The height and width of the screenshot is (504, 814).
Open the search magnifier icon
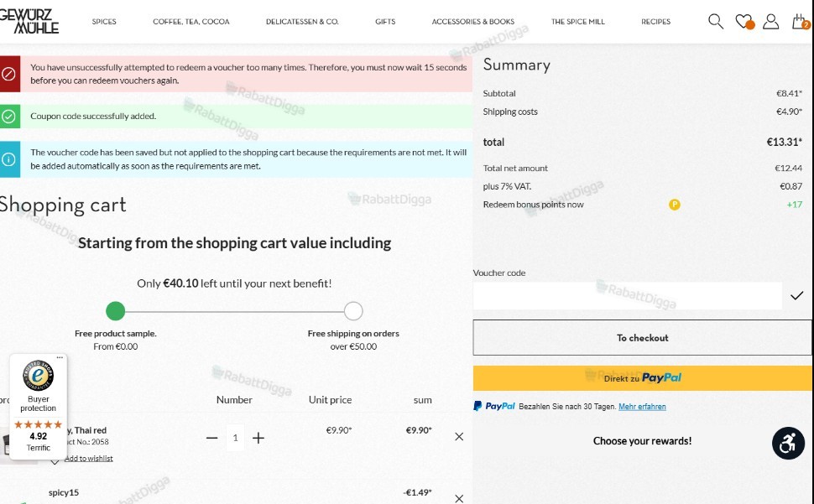coord(715,21)
